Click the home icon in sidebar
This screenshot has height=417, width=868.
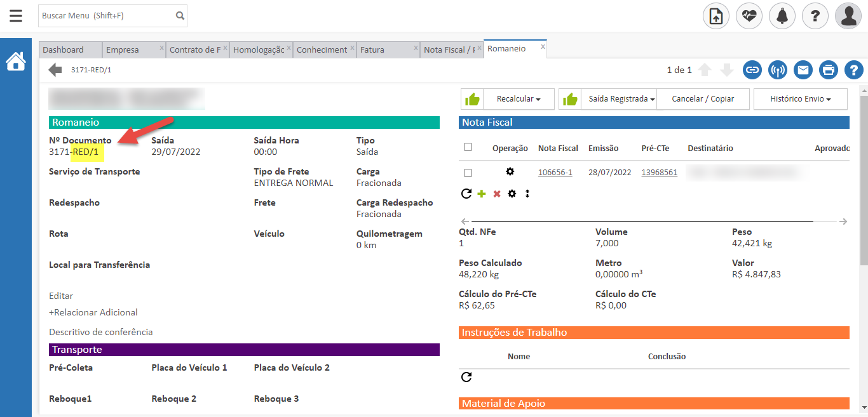pos(16,62)
